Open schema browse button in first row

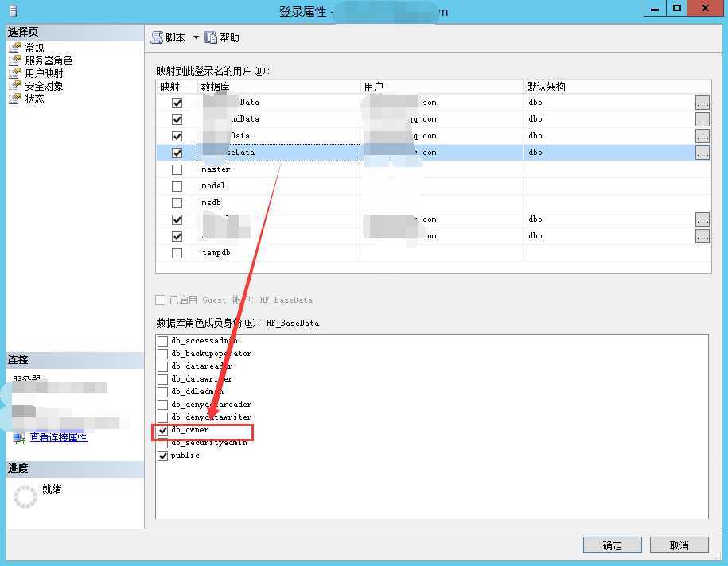click(x=702, y=103)
